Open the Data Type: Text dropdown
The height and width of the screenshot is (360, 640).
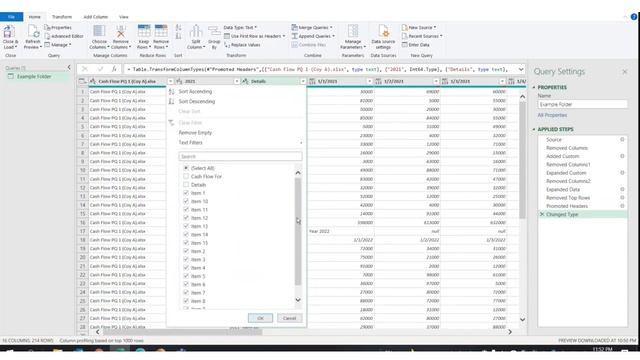[240, 27]
